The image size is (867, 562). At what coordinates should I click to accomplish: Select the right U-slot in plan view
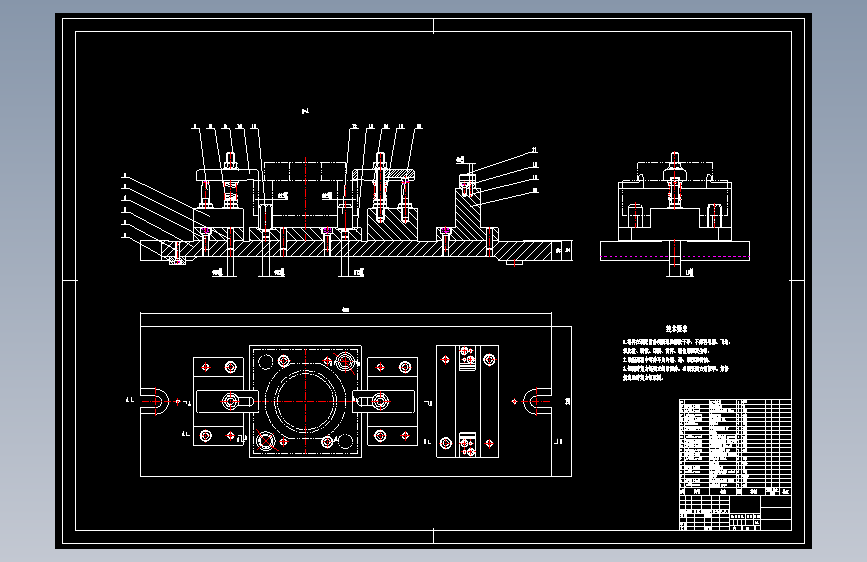click(x=537, y=402)
